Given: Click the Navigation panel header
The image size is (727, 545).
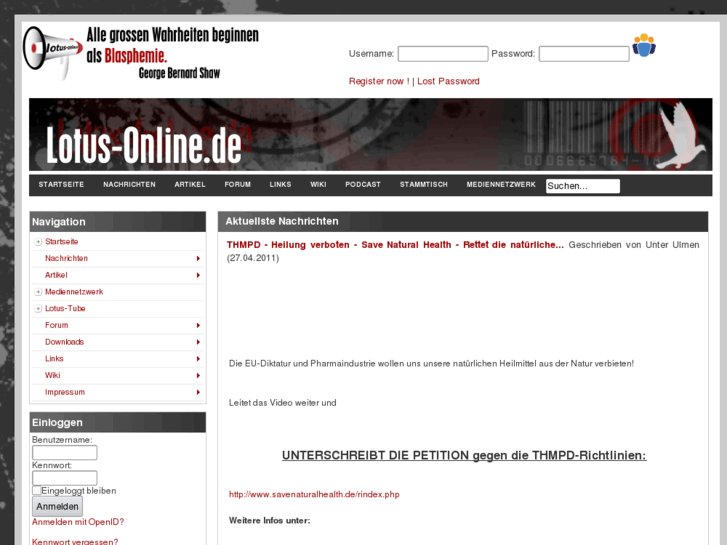Looking at the screenshot, I should tap(118, 222).
